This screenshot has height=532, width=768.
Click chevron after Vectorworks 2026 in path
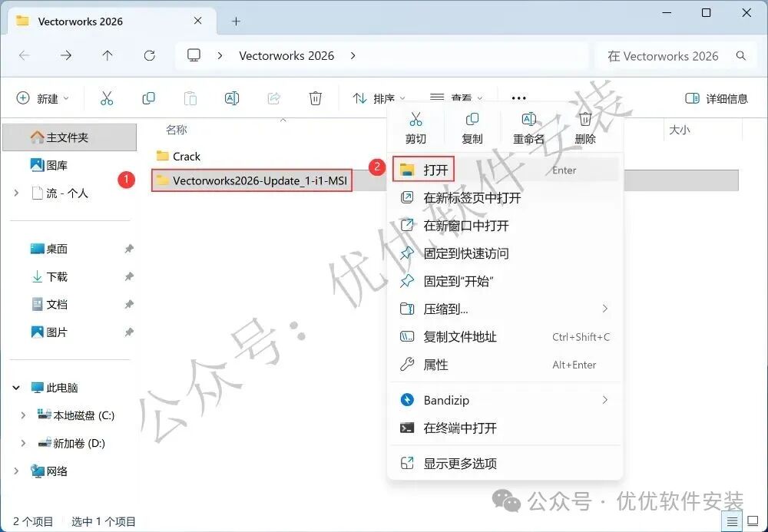353,56
